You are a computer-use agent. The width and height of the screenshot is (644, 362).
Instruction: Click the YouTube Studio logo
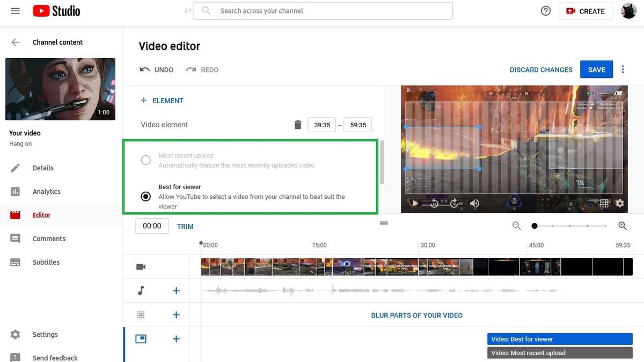56,11
